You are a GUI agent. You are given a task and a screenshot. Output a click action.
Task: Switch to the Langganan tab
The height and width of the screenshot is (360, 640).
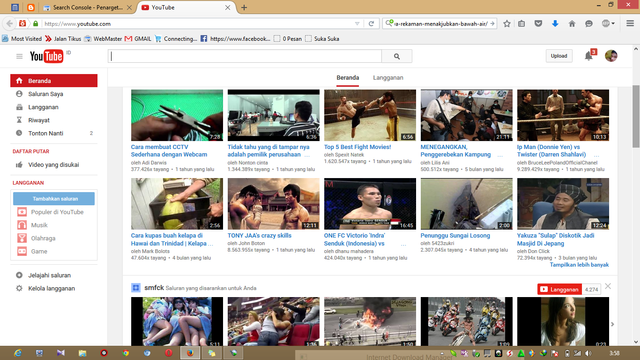coord(388,78)
